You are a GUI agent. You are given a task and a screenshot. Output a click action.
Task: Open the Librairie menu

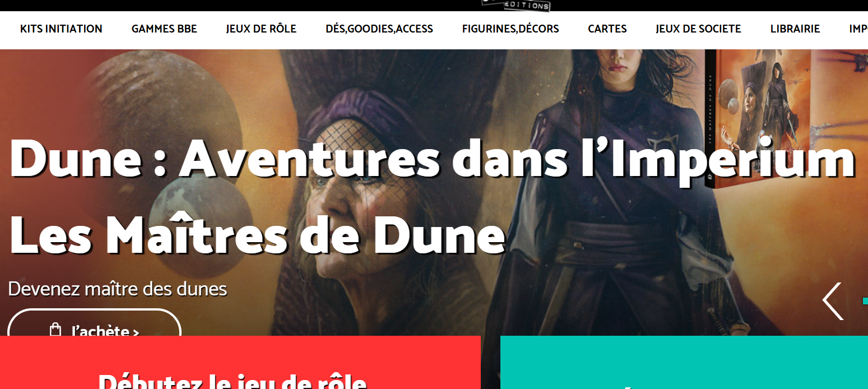795,29
